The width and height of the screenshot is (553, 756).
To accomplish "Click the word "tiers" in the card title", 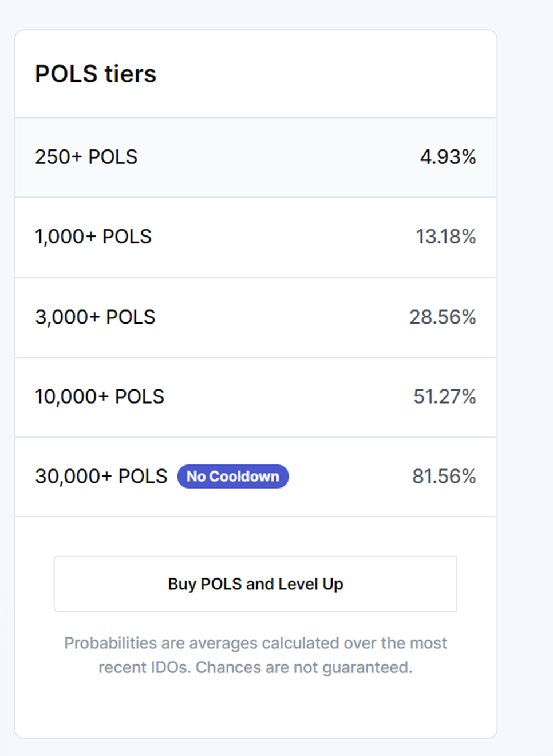I will tap(130, 74).
